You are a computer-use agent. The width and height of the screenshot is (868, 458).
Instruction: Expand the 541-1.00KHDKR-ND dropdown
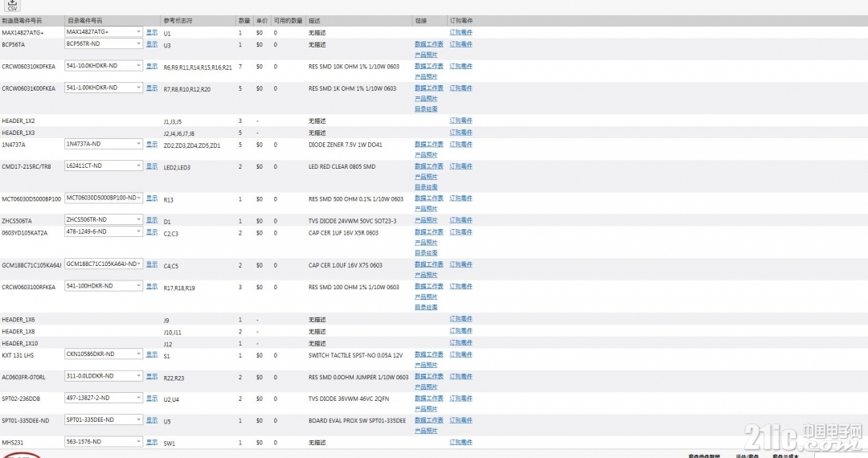[104, 88]
